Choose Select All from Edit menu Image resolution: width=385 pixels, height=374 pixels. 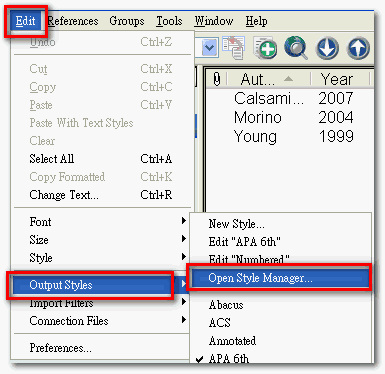101,159
